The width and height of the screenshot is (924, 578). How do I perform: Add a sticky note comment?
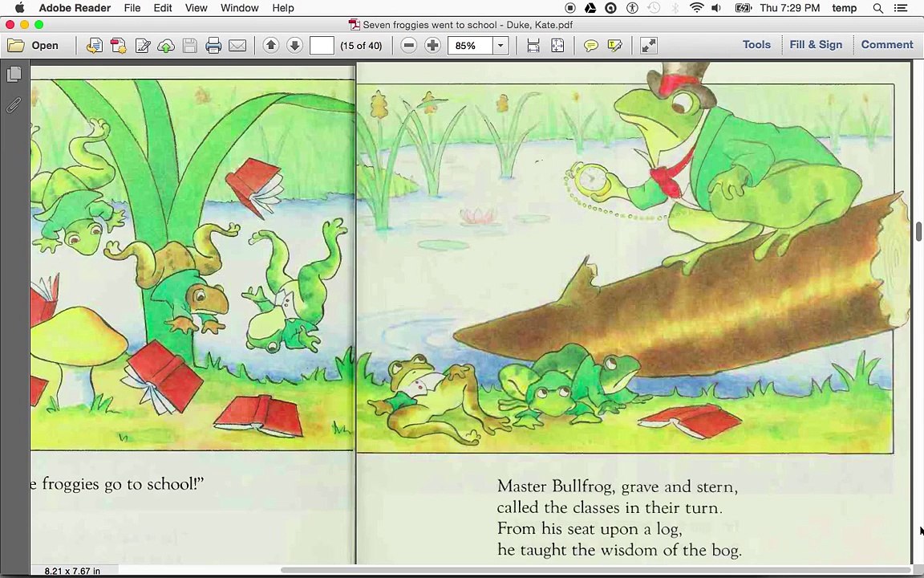(590, 46)
